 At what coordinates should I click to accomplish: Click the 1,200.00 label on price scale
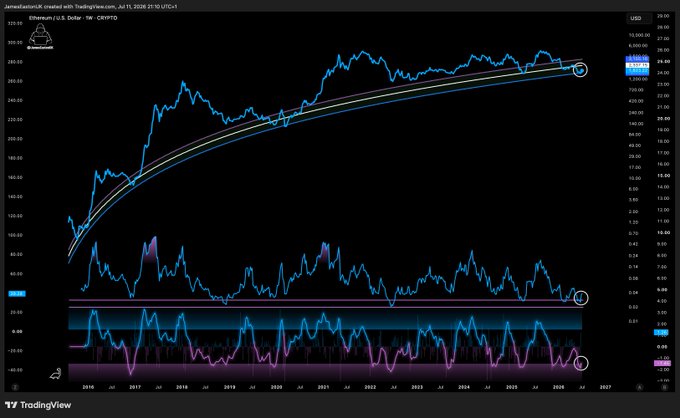(x=639, y=79)
